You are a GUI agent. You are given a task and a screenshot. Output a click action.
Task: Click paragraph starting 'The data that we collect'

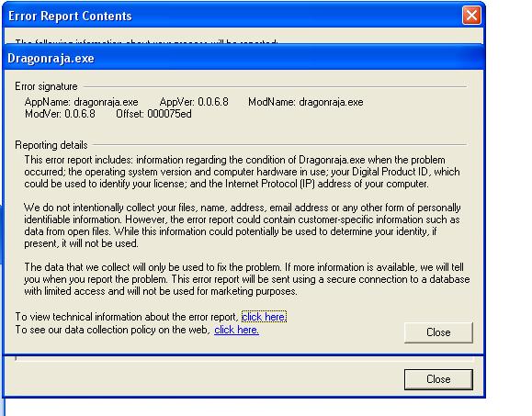point(246,279)
